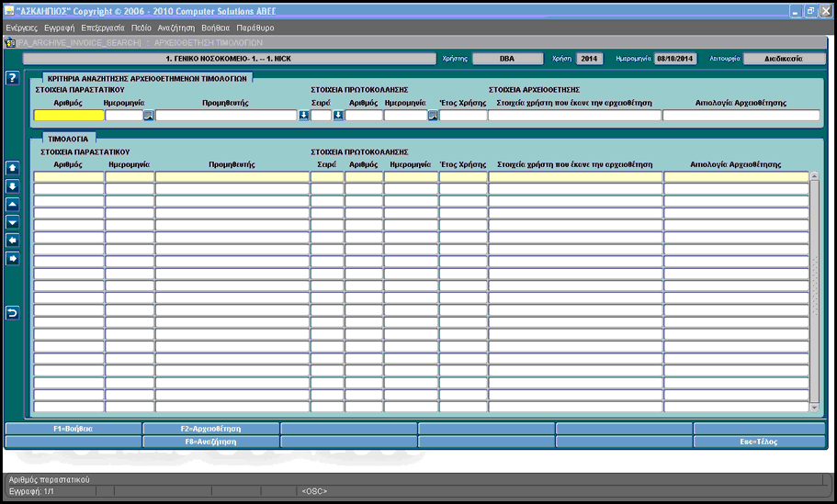Open the Παράθυρο menu
Image resolution: width=837 pixels, height=504 pixels.
[x=255, y=28]
